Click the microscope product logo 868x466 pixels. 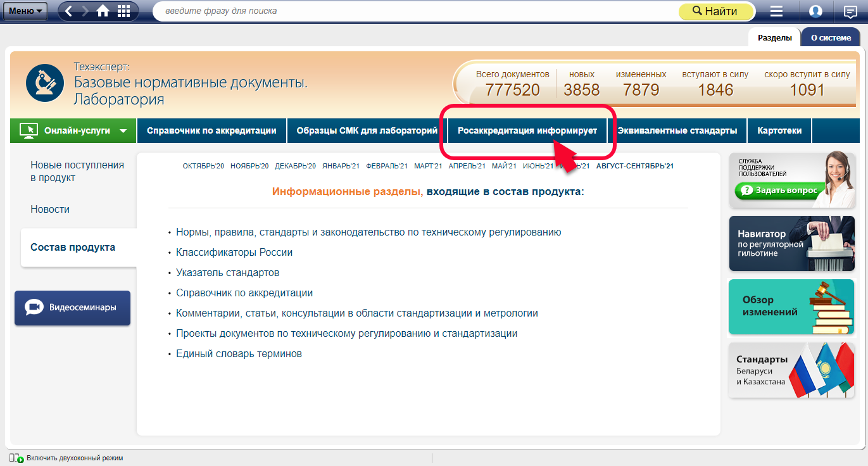click(45, 82)
